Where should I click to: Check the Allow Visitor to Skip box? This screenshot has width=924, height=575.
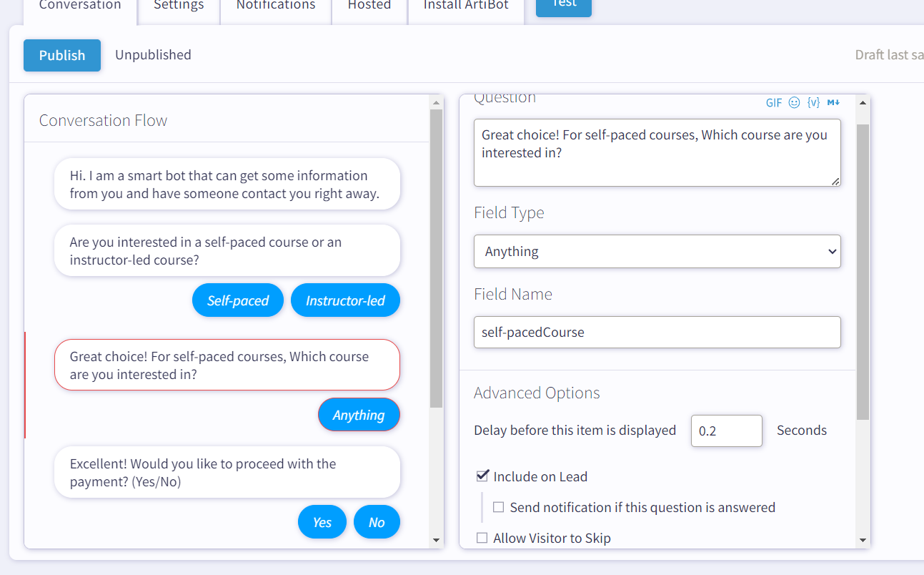click(482, 538)
